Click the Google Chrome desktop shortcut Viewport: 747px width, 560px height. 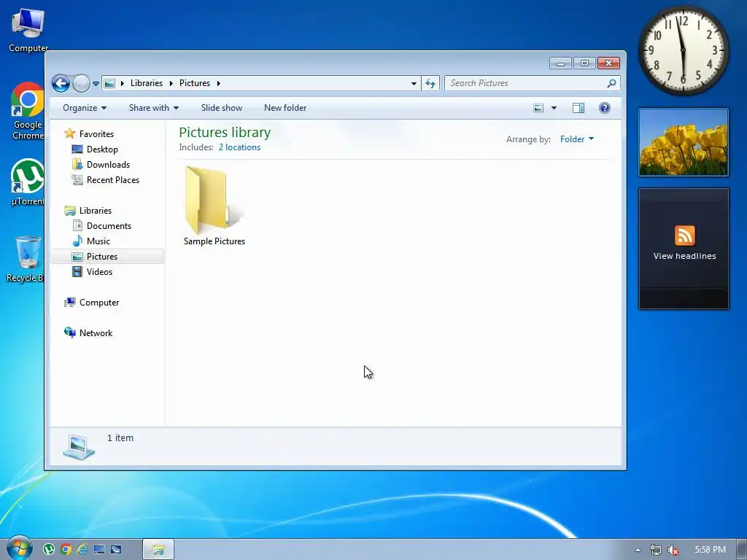click(28, 112)
